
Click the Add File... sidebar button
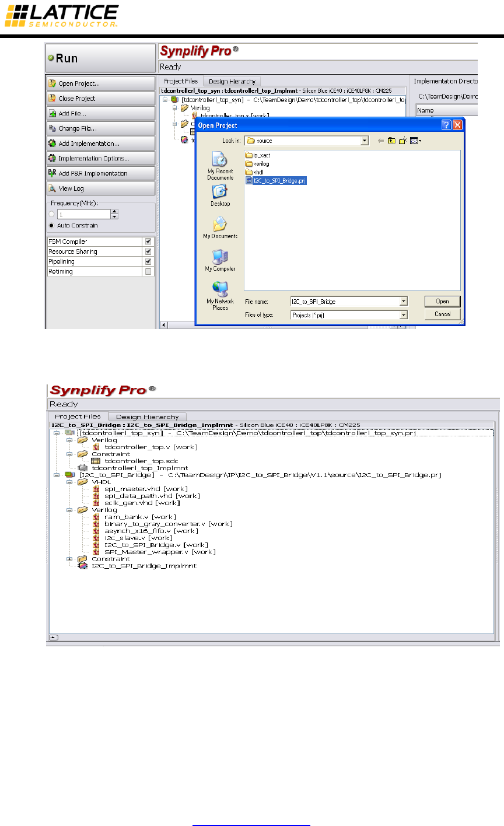pos(100,113)
